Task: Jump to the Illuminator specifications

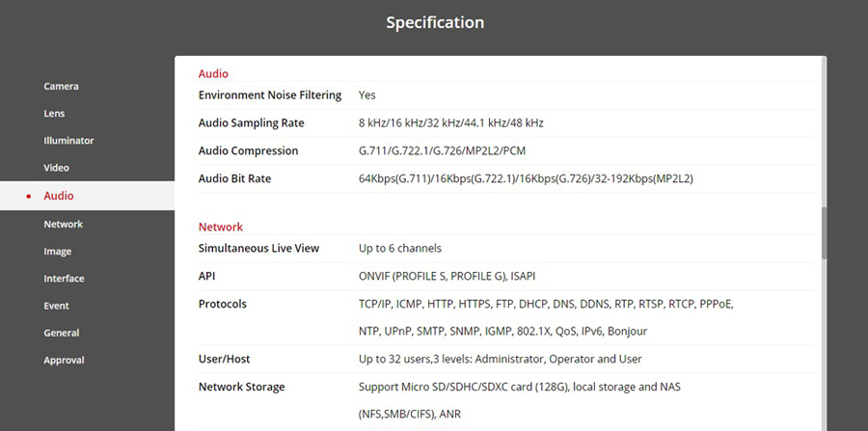Action: click(x=68, y=141)
